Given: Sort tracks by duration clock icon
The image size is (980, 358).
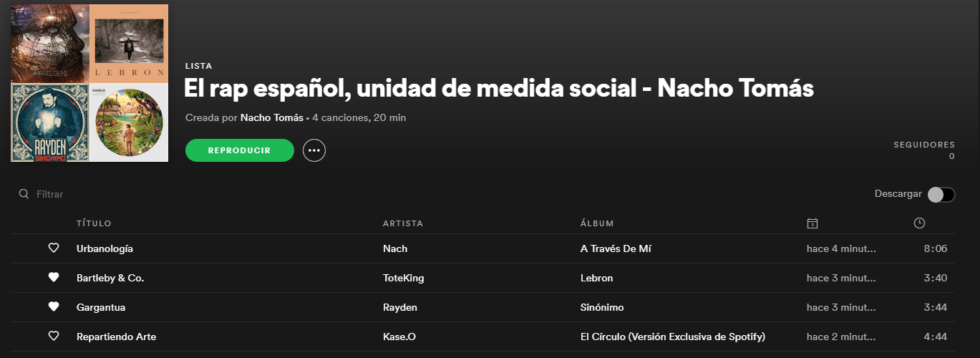Looking at the screenshot, I should click(919, 223).
